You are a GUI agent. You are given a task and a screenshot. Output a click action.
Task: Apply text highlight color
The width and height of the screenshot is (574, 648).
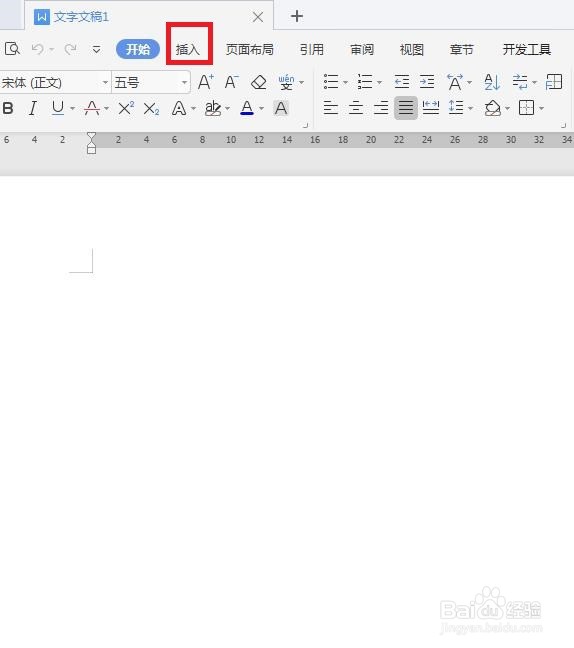[x=213, y=108]
